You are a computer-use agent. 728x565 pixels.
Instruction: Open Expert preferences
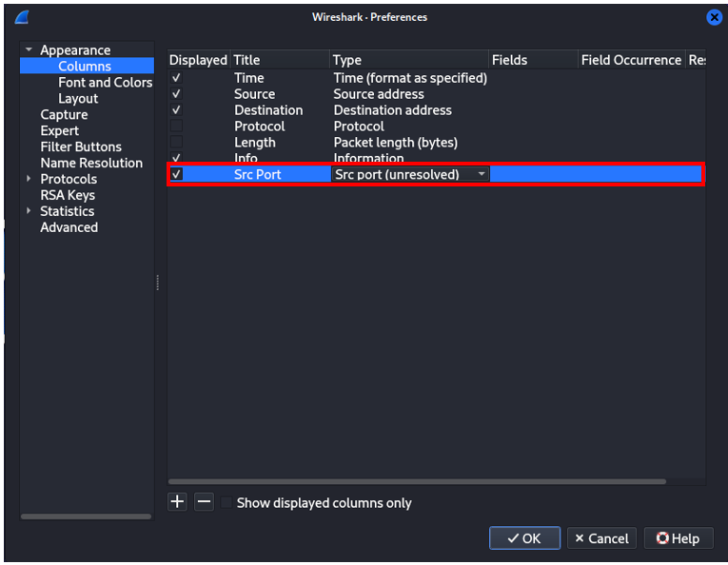point(59,131)
